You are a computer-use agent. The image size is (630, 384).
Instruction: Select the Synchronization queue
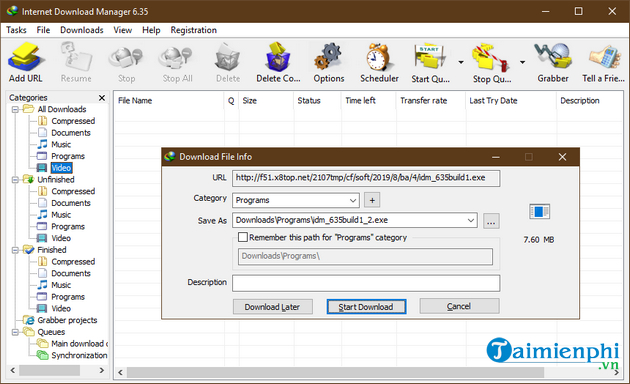point(79,355)
